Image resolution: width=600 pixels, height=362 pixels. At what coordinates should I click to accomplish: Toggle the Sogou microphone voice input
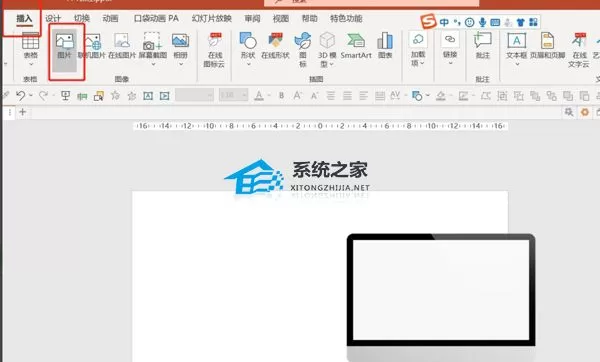coord(482,22)
